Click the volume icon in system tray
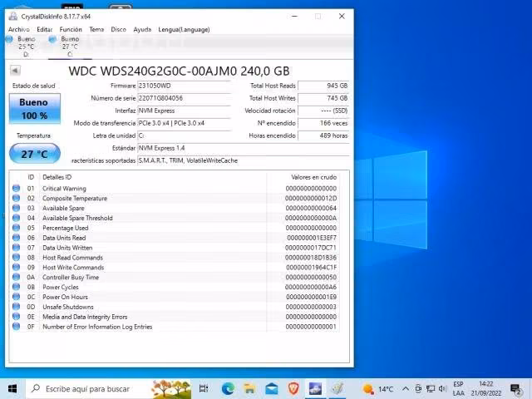Viewport: 532px width, 399px height. click(442, 389)
